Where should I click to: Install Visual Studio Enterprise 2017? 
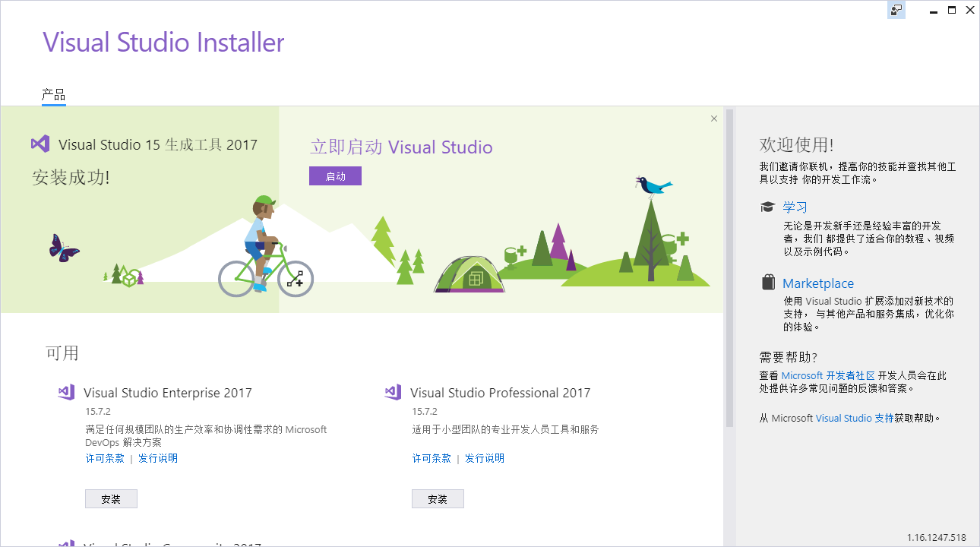111,499
